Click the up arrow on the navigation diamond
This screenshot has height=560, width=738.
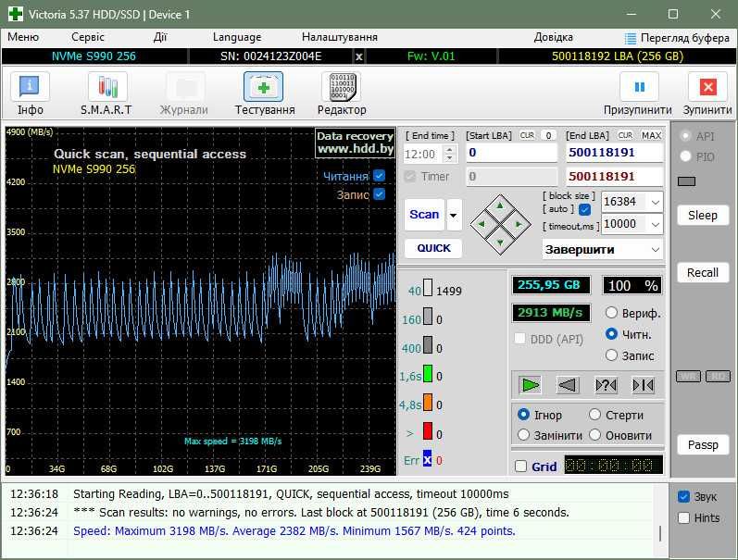click(500, 205)
